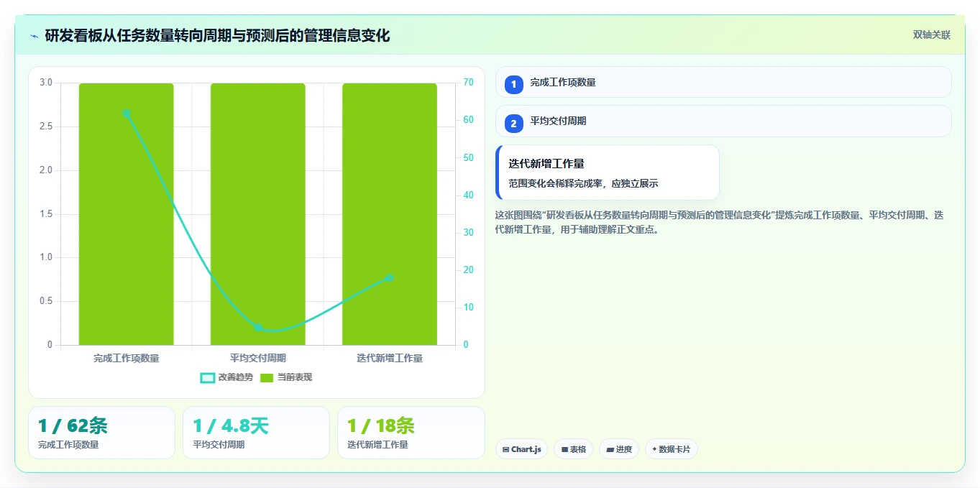
Task: Click the description paragraph starting 这张图围绕
Action: [719, 223]
